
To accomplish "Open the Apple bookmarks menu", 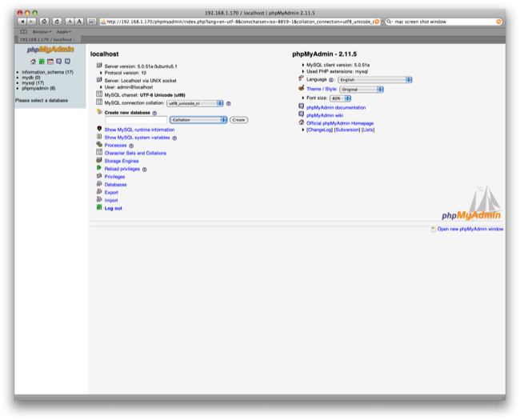I will (x=64, y=32).
